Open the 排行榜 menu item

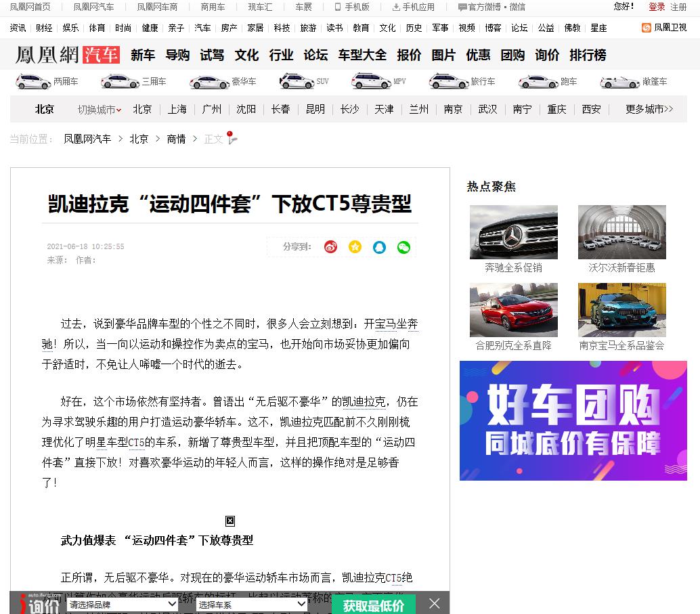(x=588, y=55)
